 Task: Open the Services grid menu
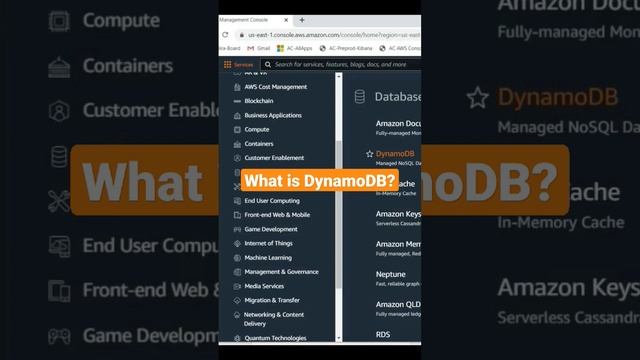pos(227,64)
